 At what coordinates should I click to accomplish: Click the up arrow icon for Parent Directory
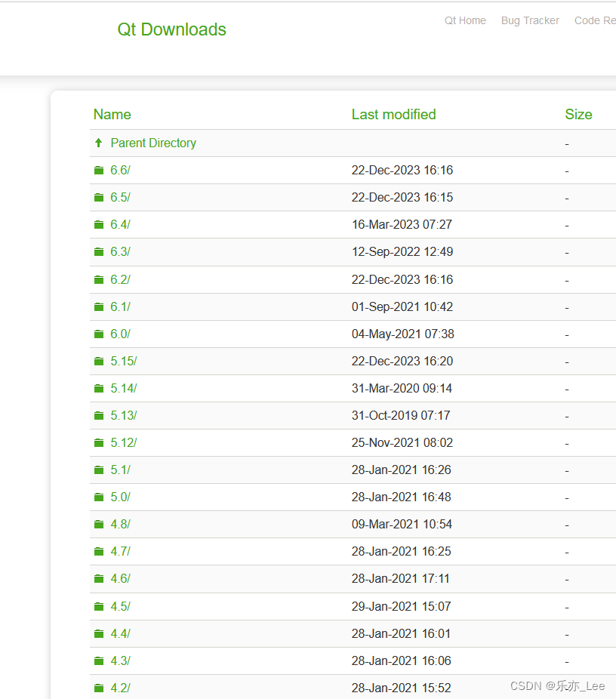click(98, 143)
